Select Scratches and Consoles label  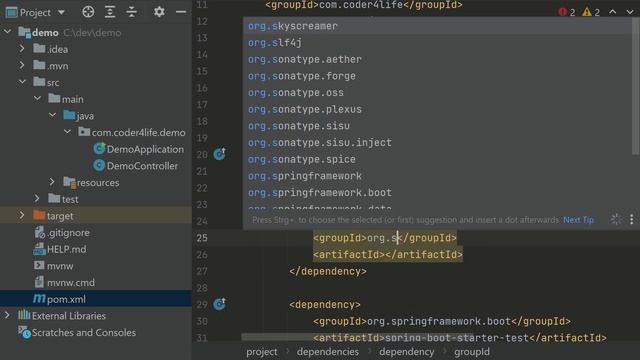pyautogui.click(x=84, y=333)
